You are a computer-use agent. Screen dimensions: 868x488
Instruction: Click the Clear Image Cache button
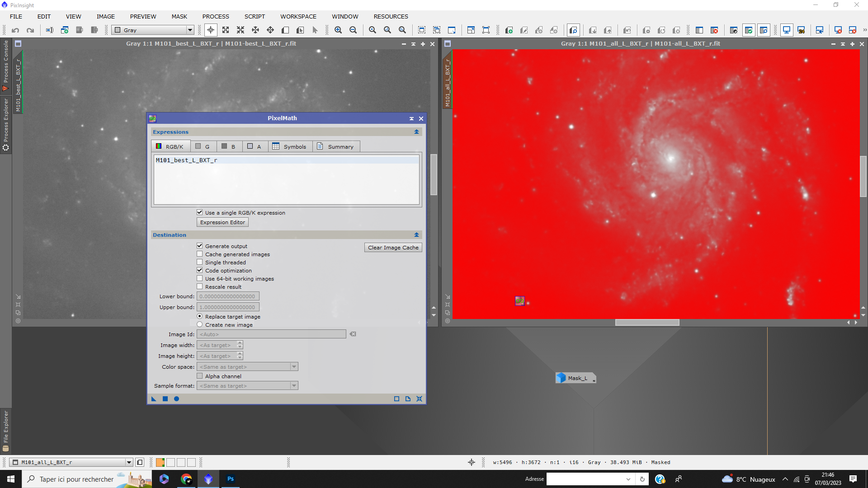coord(393,248)
